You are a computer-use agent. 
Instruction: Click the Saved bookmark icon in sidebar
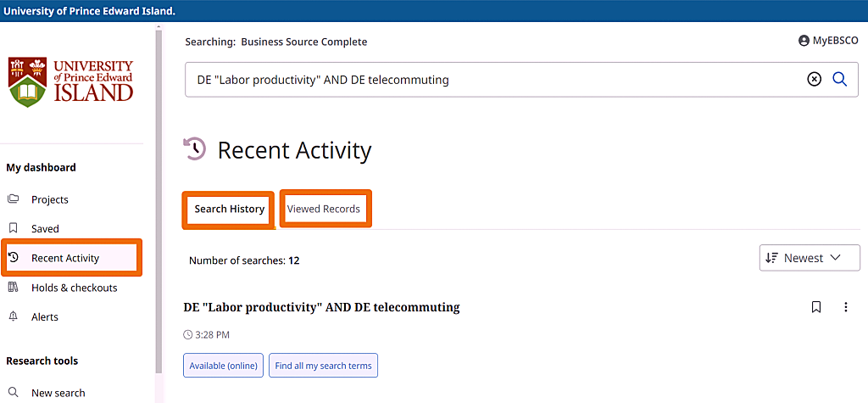(x=14, y=228)
